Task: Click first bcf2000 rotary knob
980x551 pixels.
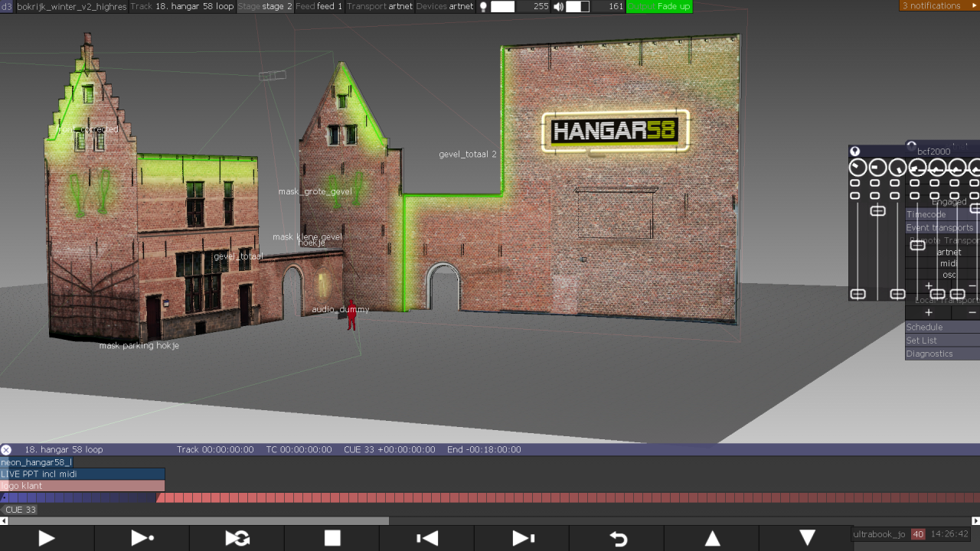Action: pyautogui.click(x=857, y=167)
